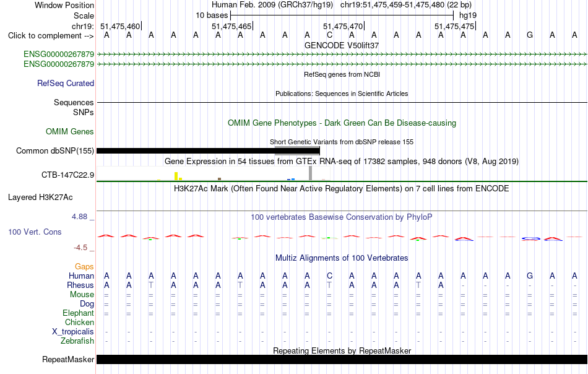Click the hg19 label beside the scale bar

pos(468,15)
